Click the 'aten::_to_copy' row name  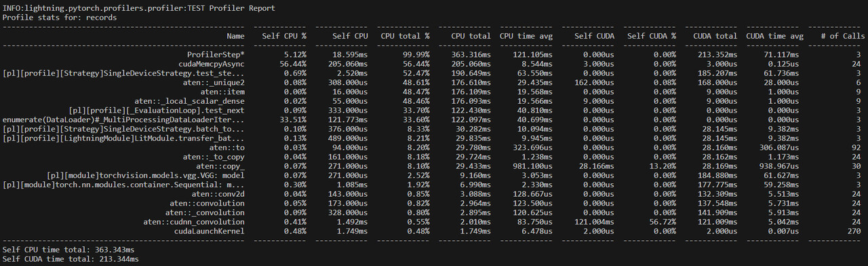coord(214,157)
